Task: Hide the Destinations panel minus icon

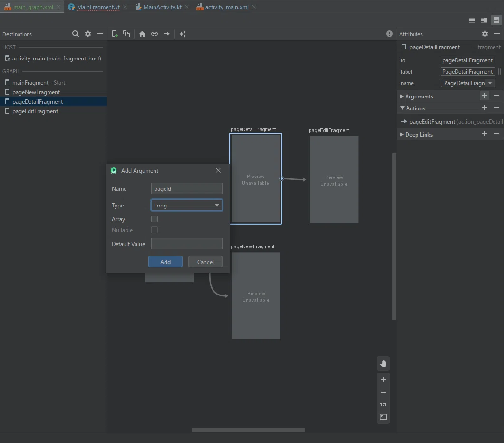Action: pyautogui.click(x=100, y=34)
